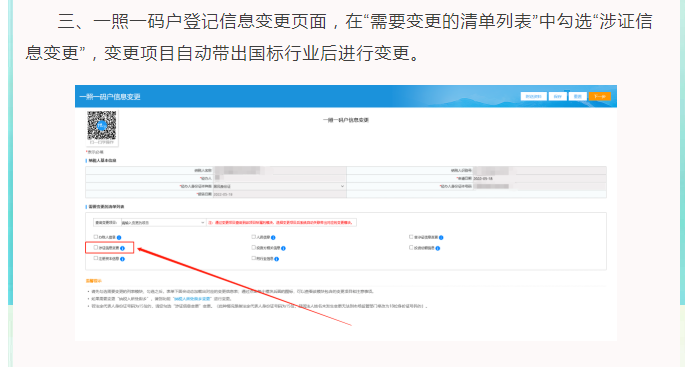The height and width of the screenshot is (367, 695).
Task: Click the red notice text beside query dropdown
Action: tap(281, 223)
